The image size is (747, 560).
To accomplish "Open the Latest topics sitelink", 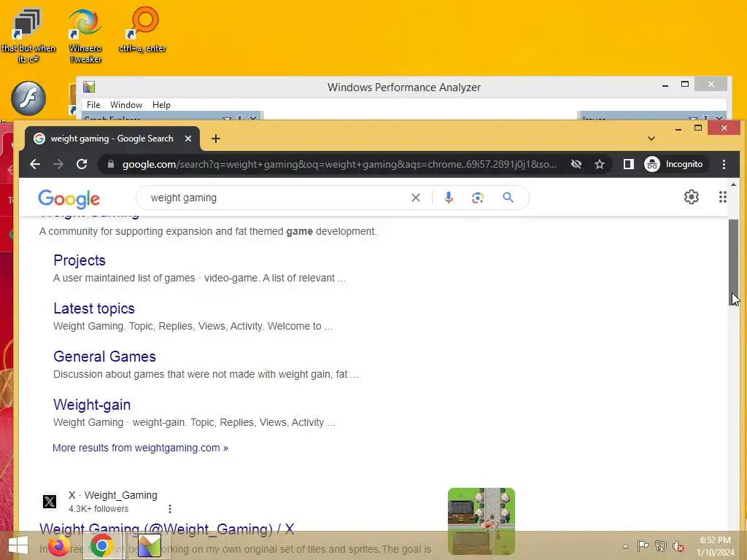I will click(x=94, y=308).
